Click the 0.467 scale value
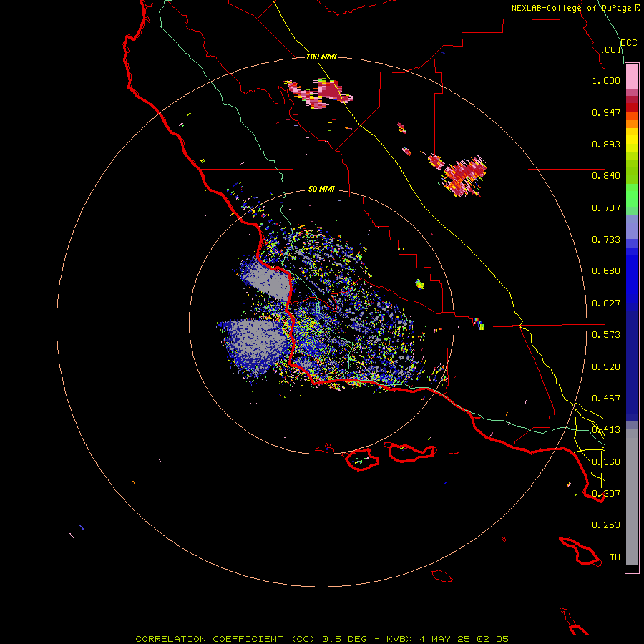This screenshot has width=644, height=644. 606,399
